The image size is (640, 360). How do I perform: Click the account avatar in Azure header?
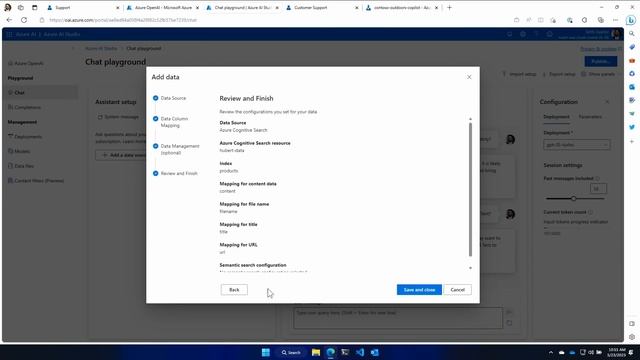[x=616, y=34]
